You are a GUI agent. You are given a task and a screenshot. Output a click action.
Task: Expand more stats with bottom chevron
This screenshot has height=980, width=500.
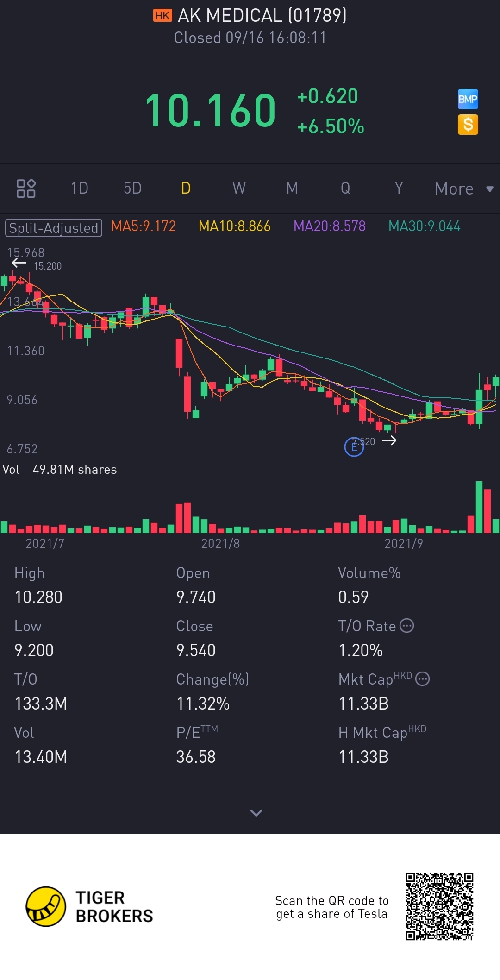coord(256,813)
